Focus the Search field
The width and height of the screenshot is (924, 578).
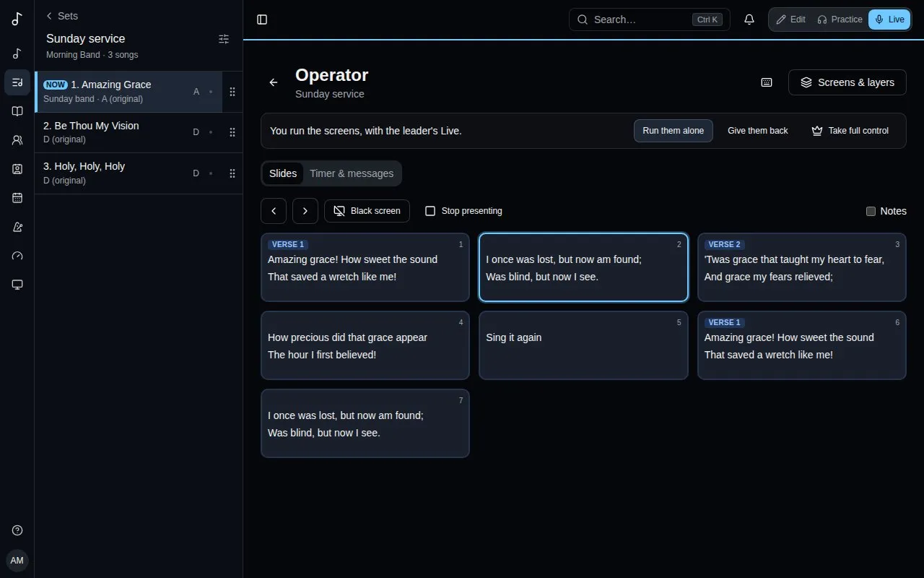click(650, 20)
